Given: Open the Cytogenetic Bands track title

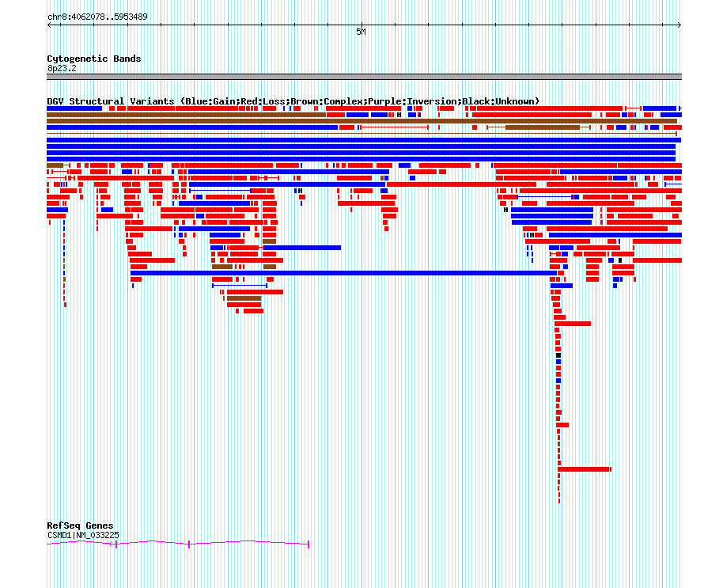Looking at the screenshot, I should (94, 59).
